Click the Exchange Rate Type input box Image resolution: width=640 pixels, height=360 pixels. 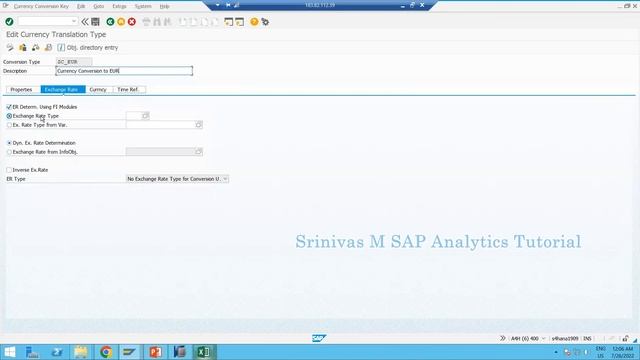click(x=134, y=116)
